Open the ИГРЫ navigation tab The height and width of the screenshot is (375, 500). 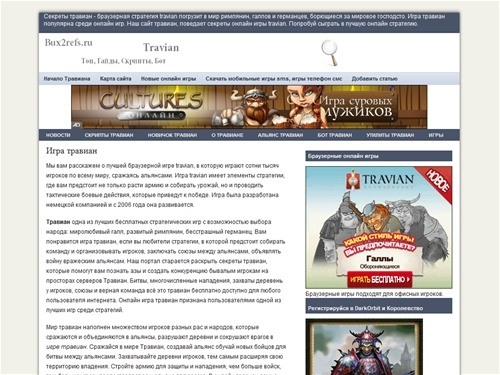[436, 135]
